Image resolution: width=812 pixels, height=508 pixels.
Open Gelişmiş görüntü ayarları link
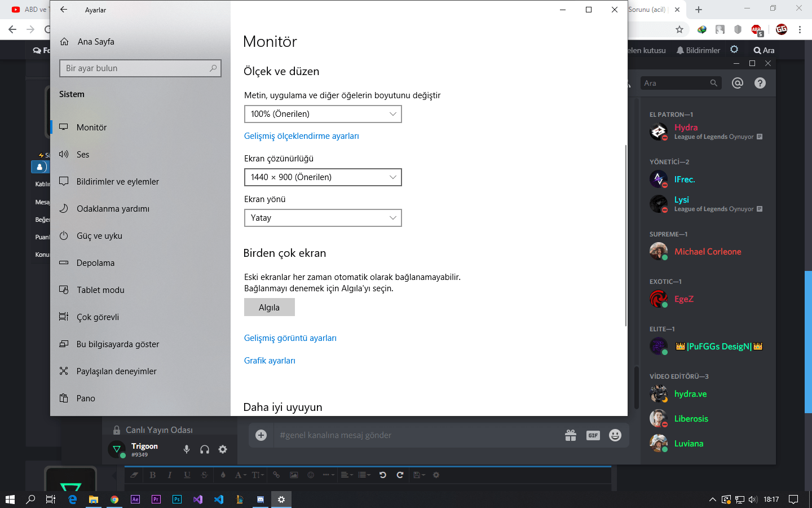pyautogui.click(x=290, y=338)
